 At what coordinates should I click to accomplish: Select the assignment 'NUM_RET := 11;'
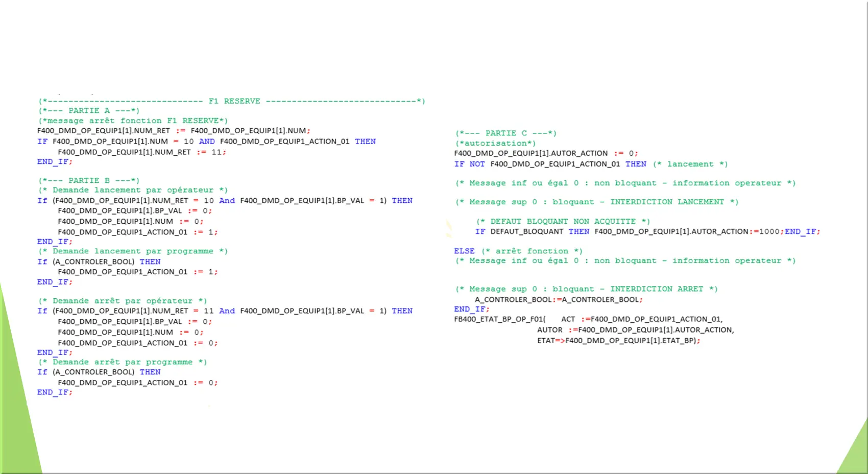(142, 152)
